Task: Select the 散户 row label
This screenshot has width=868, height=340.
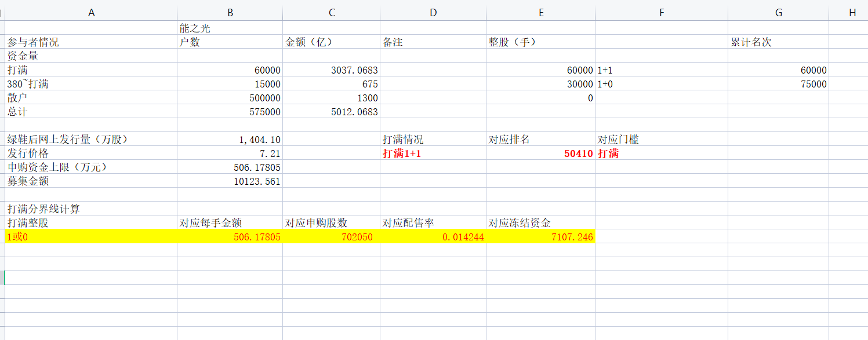Action: [x=91, y=97]
